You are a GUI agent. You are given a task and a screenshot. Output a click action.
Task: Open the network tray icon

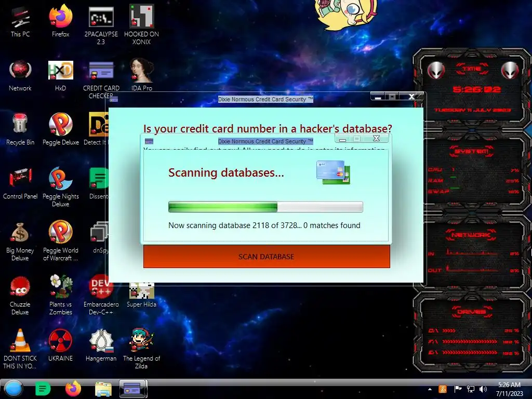pyautogui.click(x=471, y=389)
